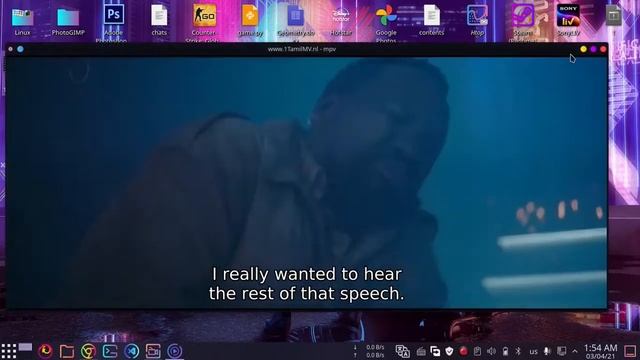This screenshot has width=640, height=360.
Task: Open the clipboard tray icon
Action: click(477, 351)
